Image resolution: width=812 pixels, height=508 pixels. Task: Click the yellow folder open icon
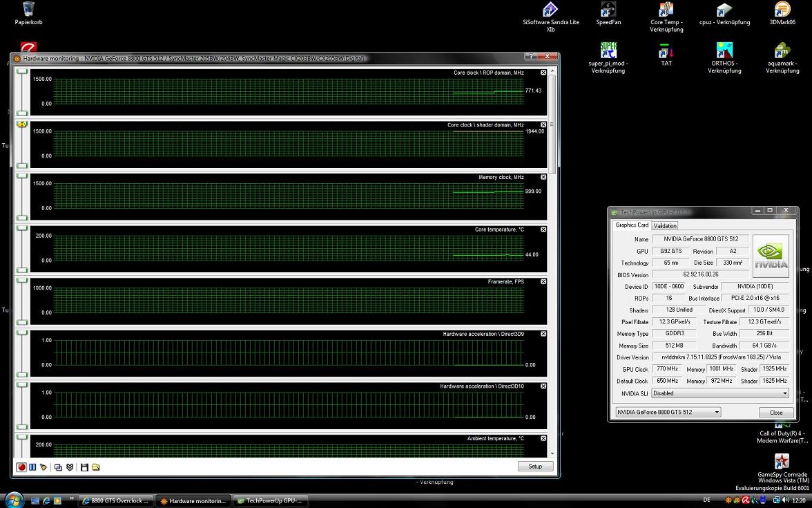coord(96,467)
